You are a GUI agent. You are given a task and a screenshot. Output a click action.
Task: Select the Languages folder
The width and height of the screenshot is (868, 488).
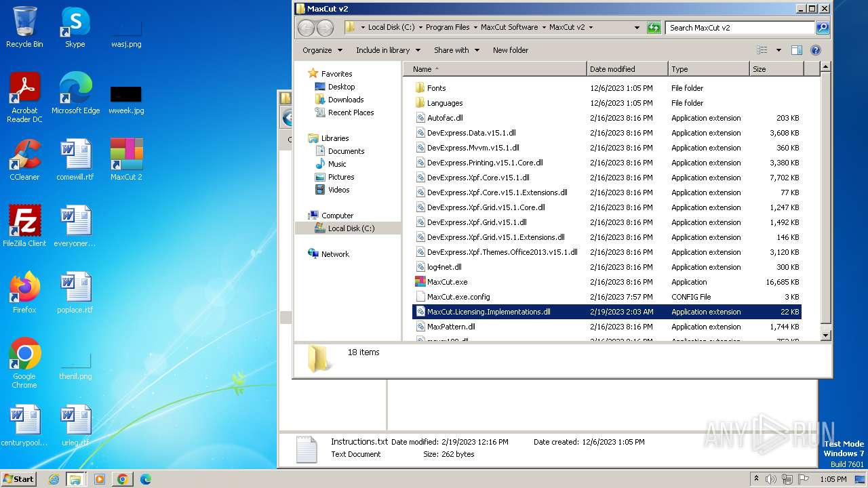click(607, 103)
